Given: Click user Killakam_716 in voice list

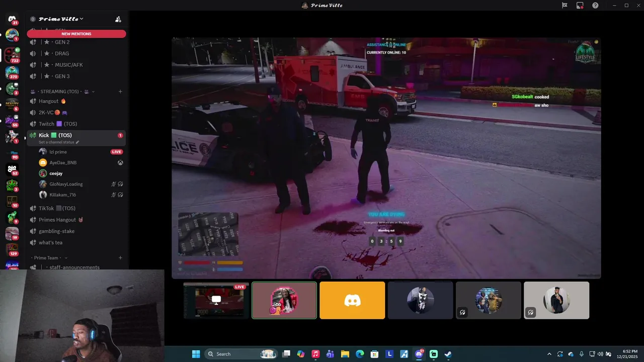Looking at the screenshot, I should click(80, 195).
